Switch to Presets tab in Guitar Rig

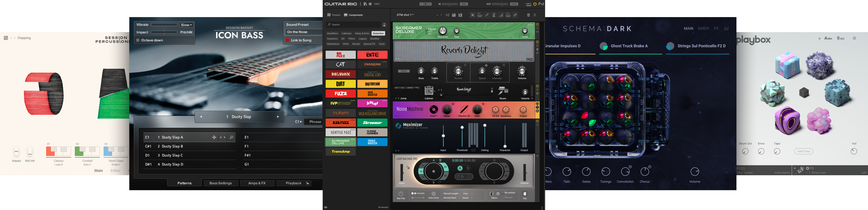[334, 15]
